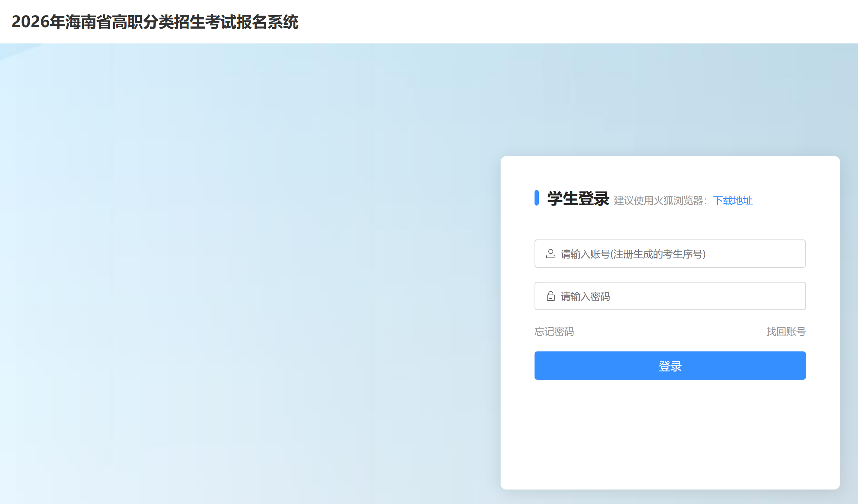
Task: Click the 登录 text on the submit button
Action: 670,366
